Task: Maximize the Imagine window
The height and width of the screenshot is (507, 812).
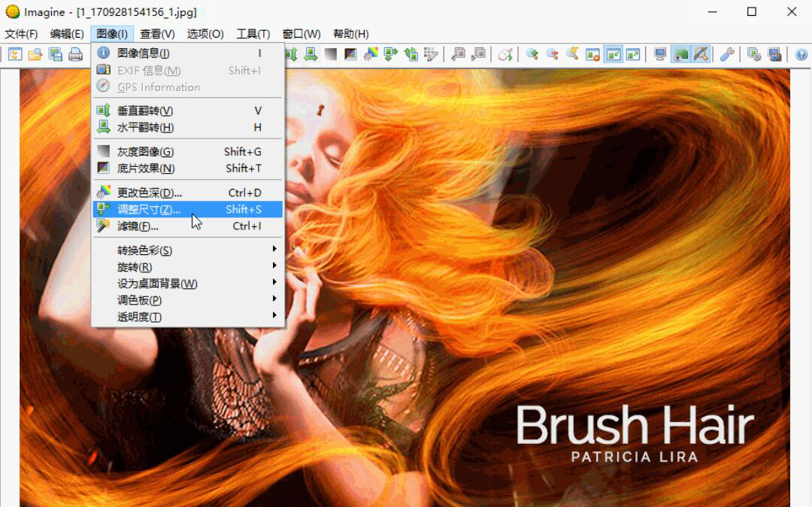Action: [x=752, y=11]
